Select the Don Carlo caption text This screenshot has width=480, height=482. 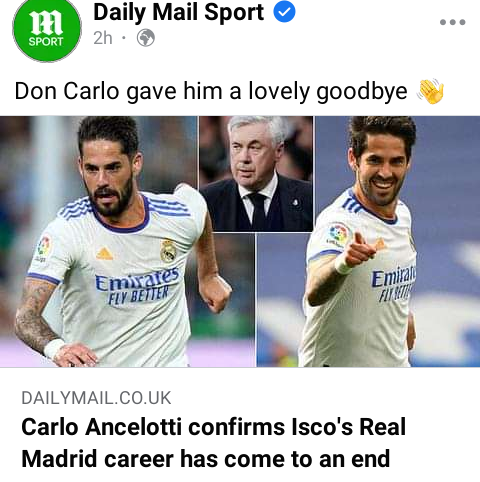pos(211,91)
